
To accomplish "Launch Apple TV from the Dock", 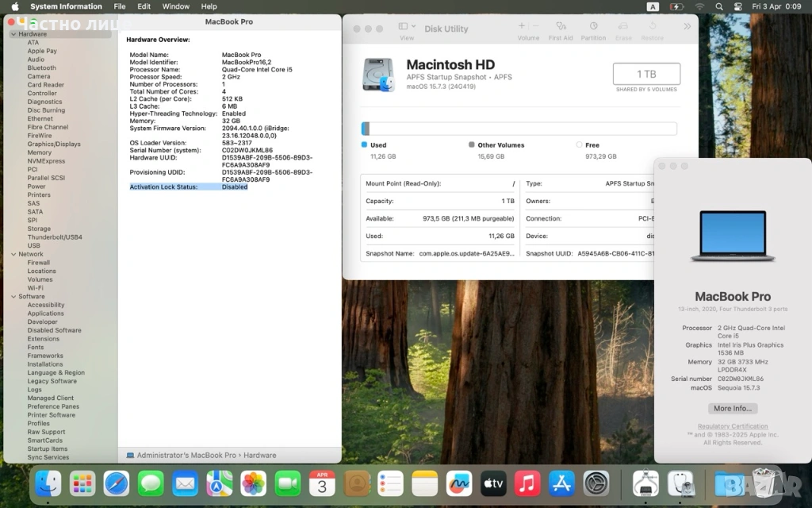I will coord(492,483).
